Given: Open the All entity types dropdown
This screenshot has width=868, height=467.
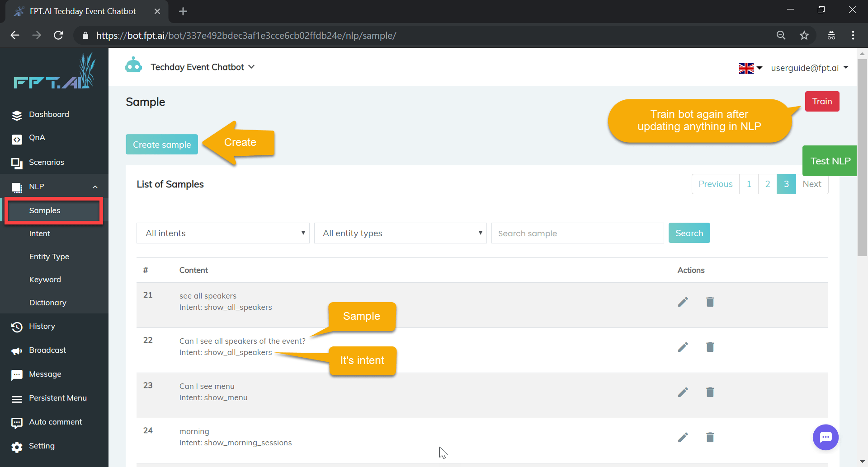Looking at the screenshot, I should coord(400,233).
